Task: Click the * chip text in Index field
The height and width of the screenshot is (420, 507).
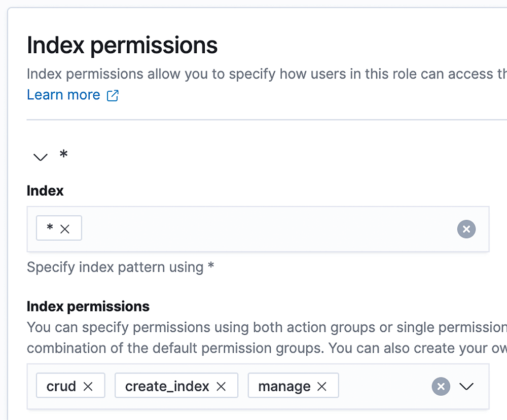Action: 50,228
